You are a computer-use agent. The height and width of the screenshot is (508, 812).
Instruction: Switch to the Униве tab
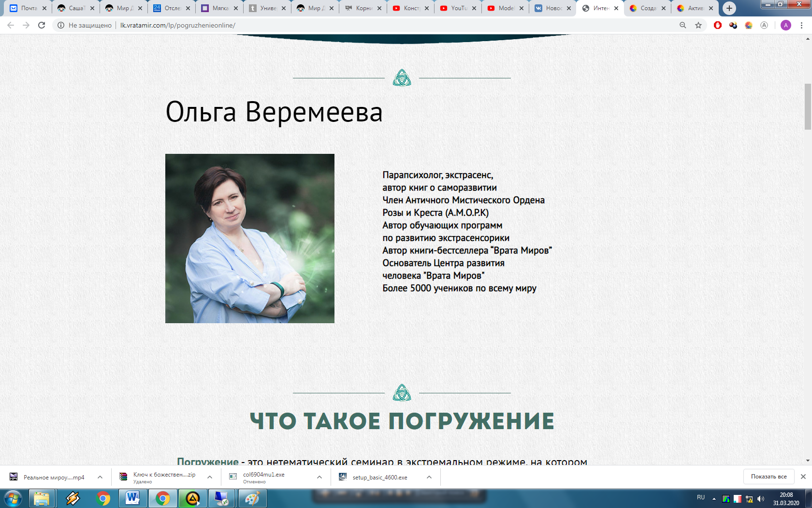click(x=268, y=8)
